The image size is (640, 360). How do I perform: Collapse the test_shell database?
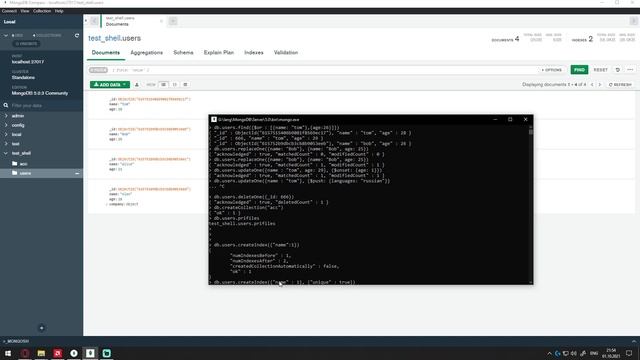[6, 153]
